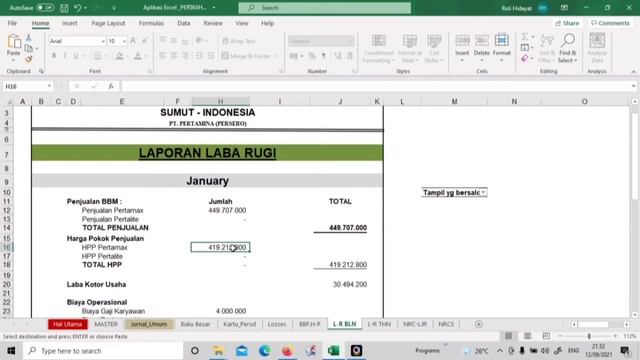Switch to the Formulas ribbon tab

pos(151,23)
